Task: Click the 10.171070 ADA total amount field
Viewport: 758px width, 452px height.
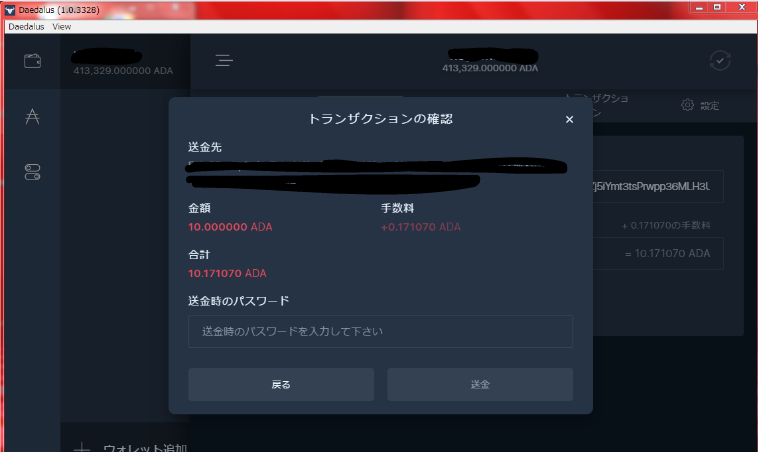Action: [x=657, y=253]
